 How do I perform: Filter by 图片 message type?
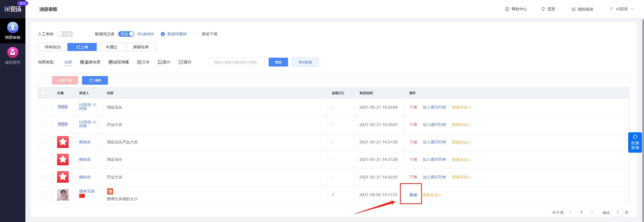click(164, 62)
